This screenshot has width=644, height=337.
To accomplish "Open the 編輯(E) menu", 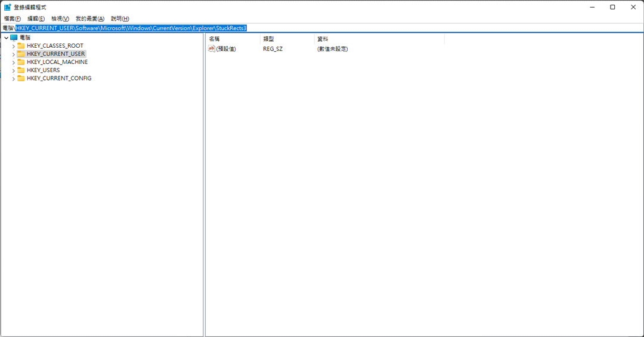I will [36, 18].
